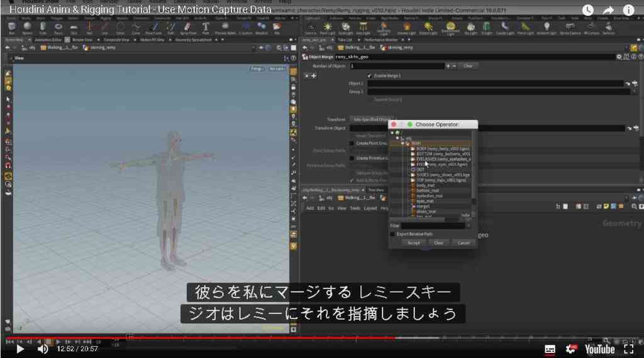644x358 pixels.
Task: Select the Point Light shelf tool
Action: [x=327, y=28]
